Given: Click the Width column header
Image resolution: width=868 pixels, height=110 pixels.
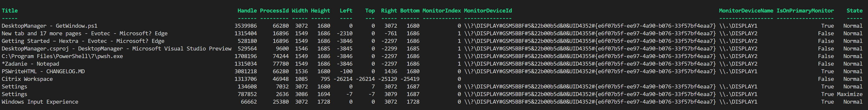Looking at the screenshot, I should click(x=299, y=11).
